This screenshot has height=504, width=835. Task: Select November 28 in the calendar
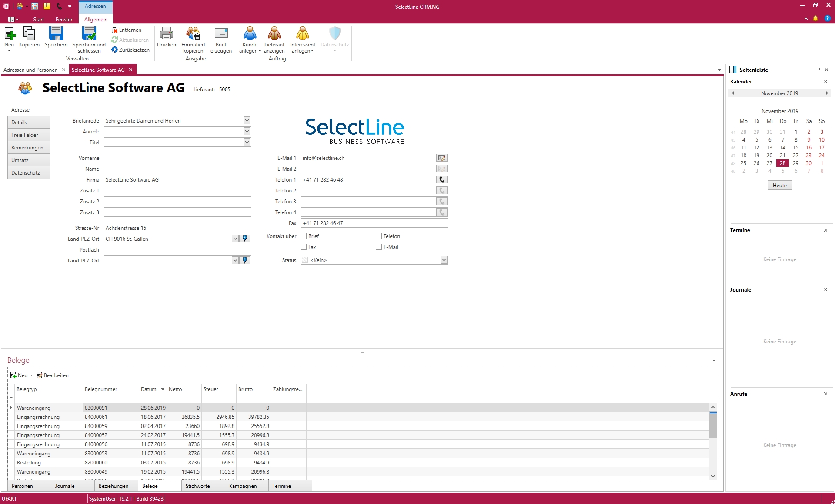coord(783,163)
